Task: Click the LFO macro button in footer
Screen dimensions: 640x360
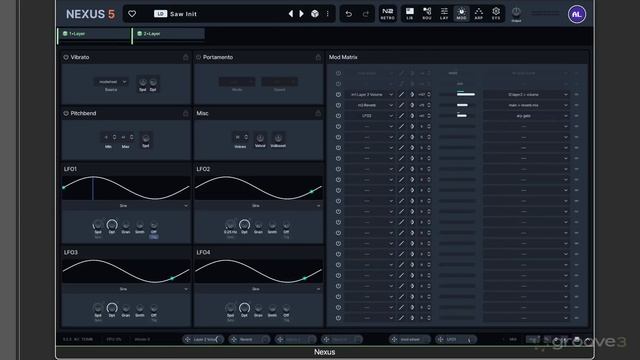Action: (456, 339)
